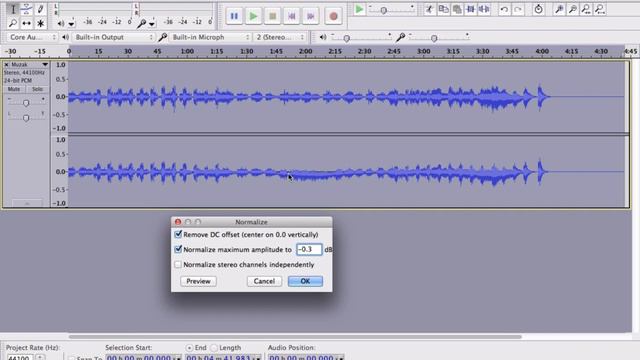Mute the Muzak track
The image size is (640, 360).
coord(13,89)
